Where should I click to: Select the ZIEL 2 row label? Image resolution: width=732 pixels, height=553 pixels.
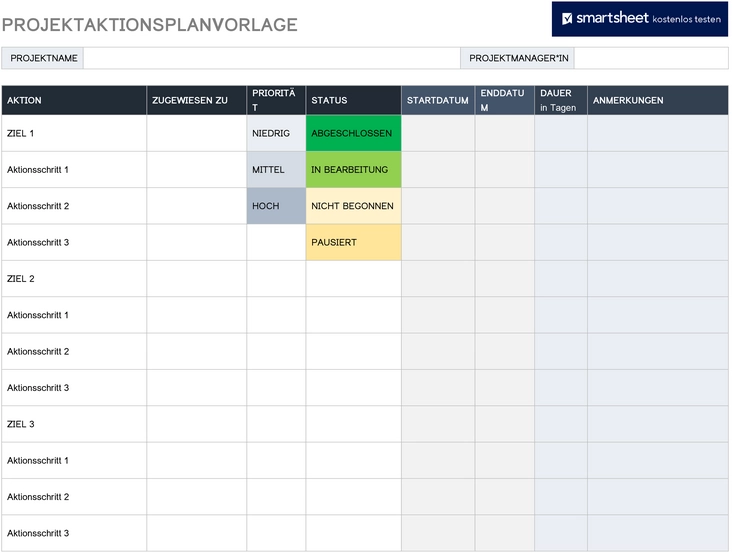[x=21, y=279]
